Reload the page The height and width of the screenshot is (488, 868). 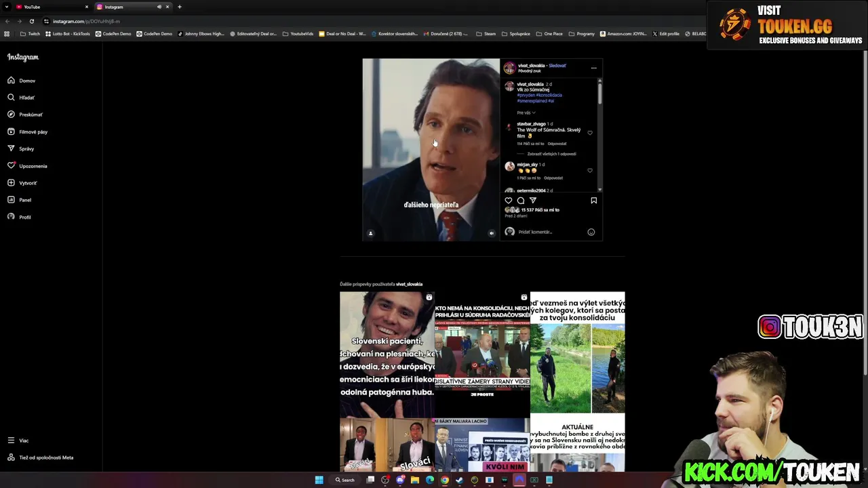point(31,21)
